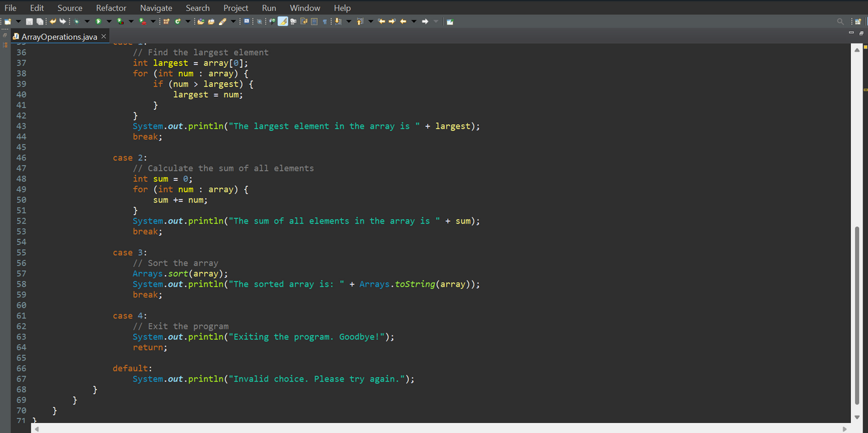Close the ArrayOperations.java editor tab
The width and height of the screenshot is (868, 433).
click(104, 36)
